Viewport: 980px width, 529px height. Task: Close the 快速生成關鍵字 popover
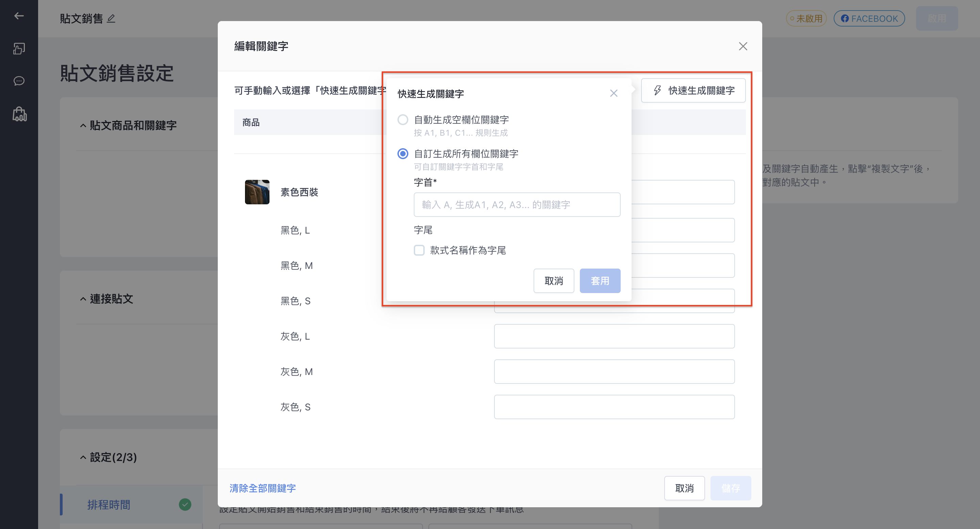pos(614,93)
